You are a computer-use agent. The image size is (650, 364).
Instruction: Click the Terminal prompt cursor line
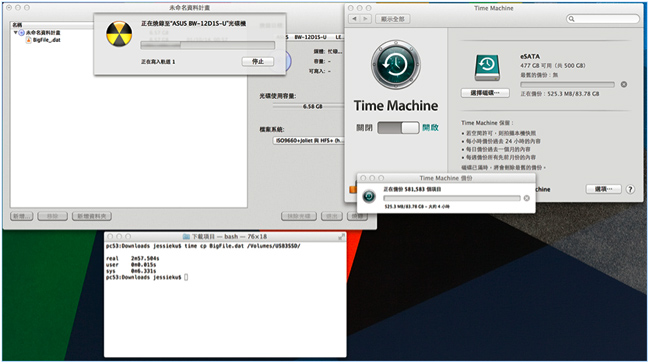point(147,277)
